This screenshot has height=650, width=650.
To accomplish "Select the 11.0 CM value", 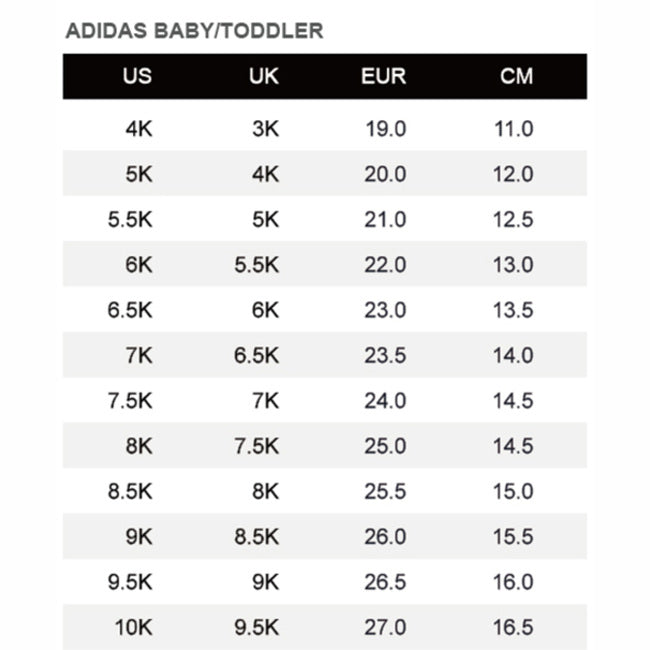I will pyautogui.click(x=513, y=129).
